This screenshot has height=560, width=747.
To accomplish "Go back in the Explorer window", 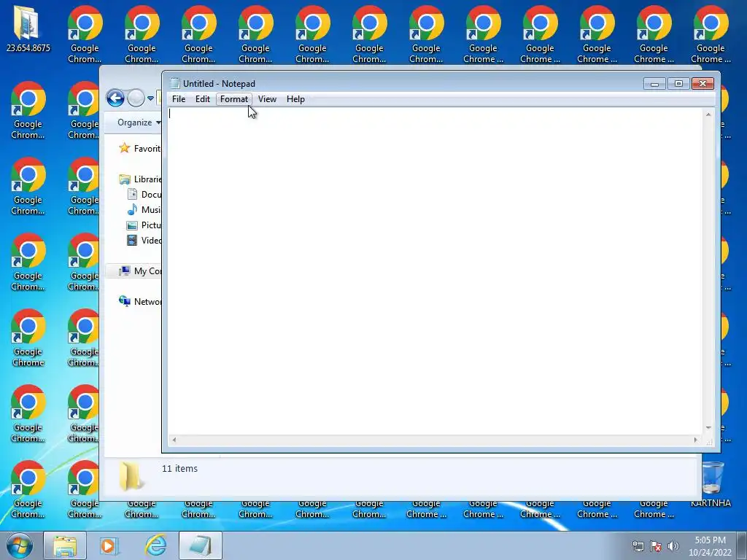I will pyautogui.click(x=115, y=98).
